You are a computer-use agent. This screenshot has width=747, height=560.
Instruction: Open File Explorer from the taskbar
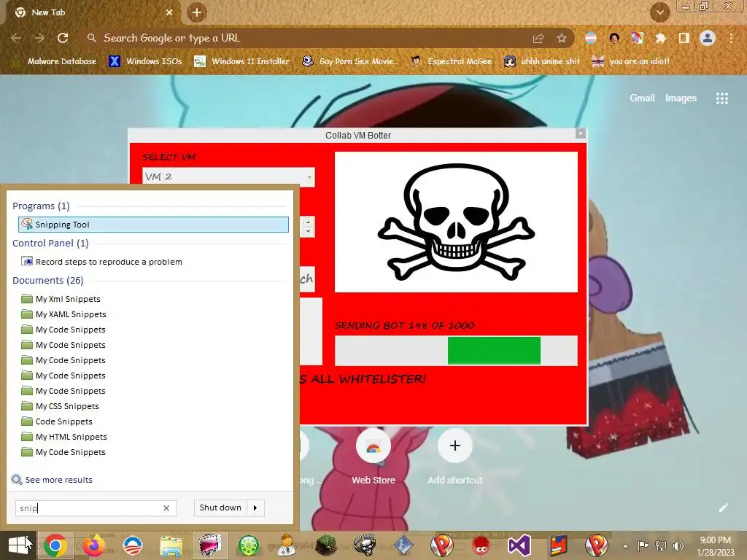point(171,545)
